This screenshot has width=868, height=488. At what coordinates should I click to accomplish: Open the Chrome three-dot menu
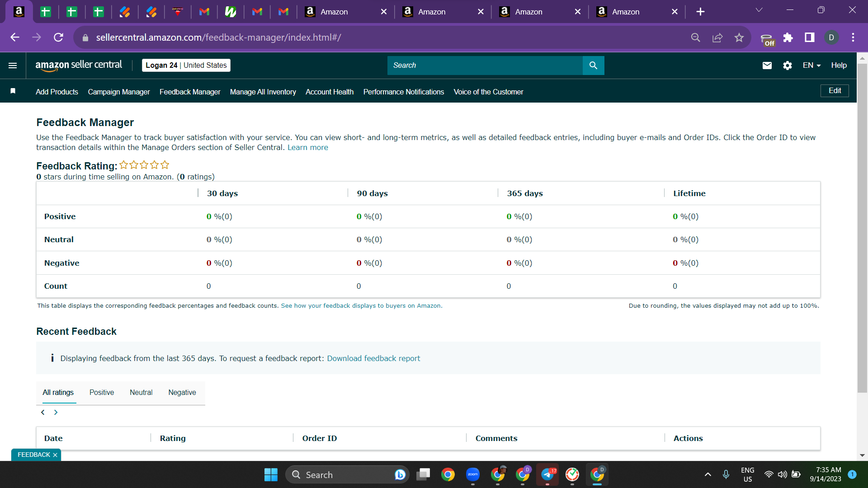(853, 38)
